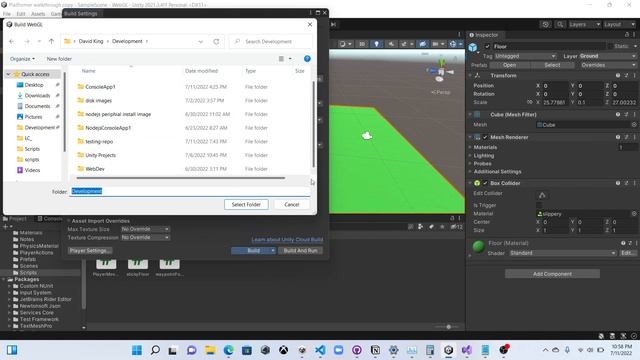
Task: Open the Organize menu in dialog
Action: pyautogui.click(x=22, y=59)
